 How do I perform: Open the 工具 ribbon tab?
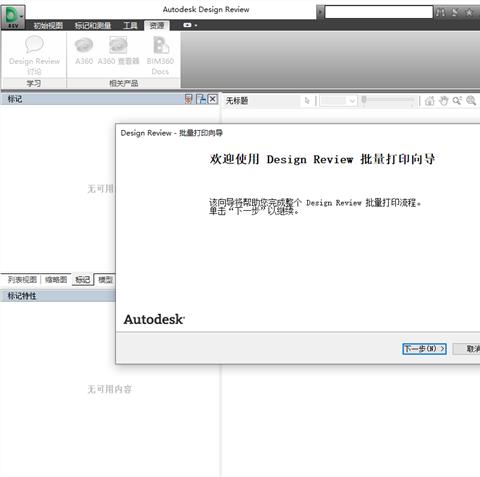130,25
